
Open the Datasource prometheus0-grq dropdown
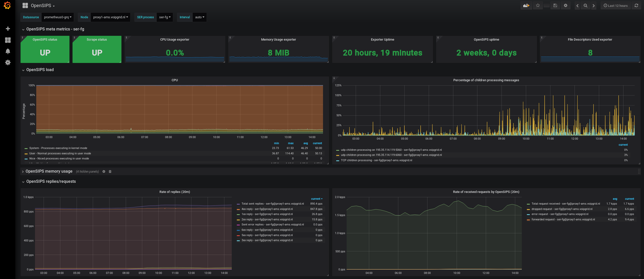tap(58, 17)
